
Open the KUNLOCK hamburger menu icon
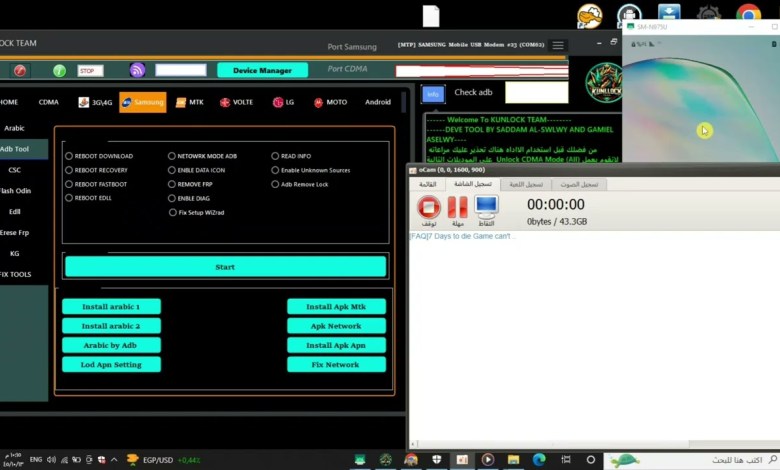pyautogui.click(x=558, y=45)
